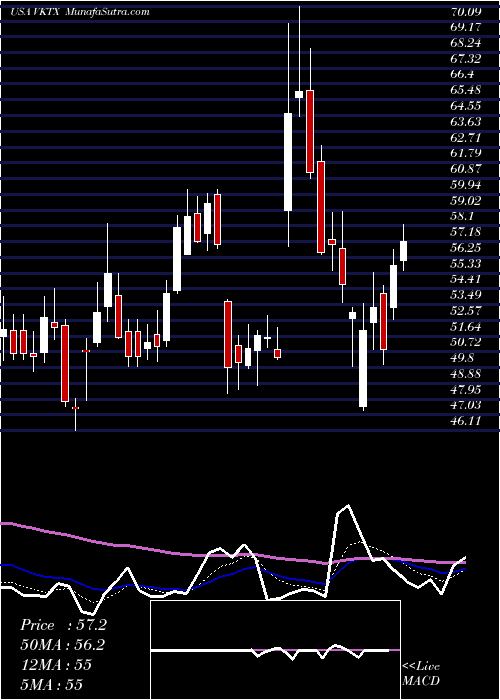Viewport: 500px width, 700px height.
Task: Click the 65.48 price axis label
Action: pyautogui.click(x=466, y=90)
